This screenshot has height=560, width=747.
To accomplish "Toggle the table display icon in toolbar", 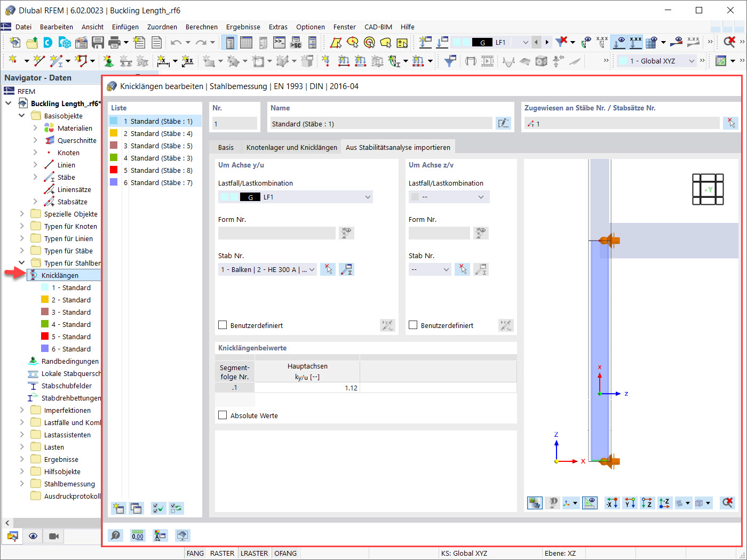I will point(246,42).
